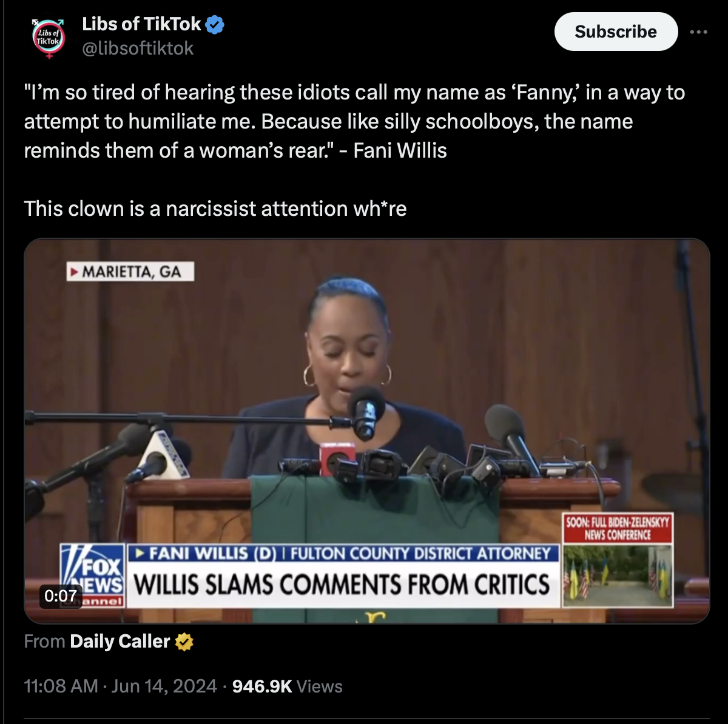Click the 'SOON: FULL BIDEN-ZELENSKYY' red label
The image size is (728, 724).
[618, 528]
